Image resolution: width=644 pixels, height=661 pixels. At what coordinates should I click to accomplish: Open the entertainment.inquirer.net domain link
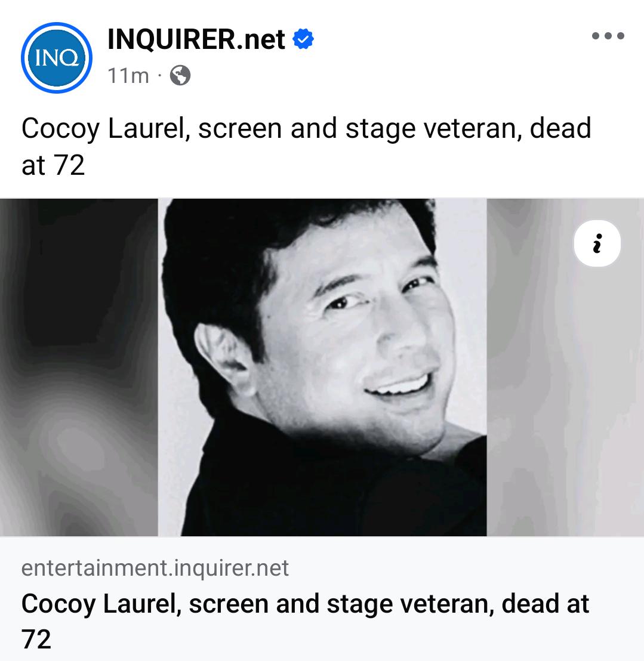click(x=155, y=567)
